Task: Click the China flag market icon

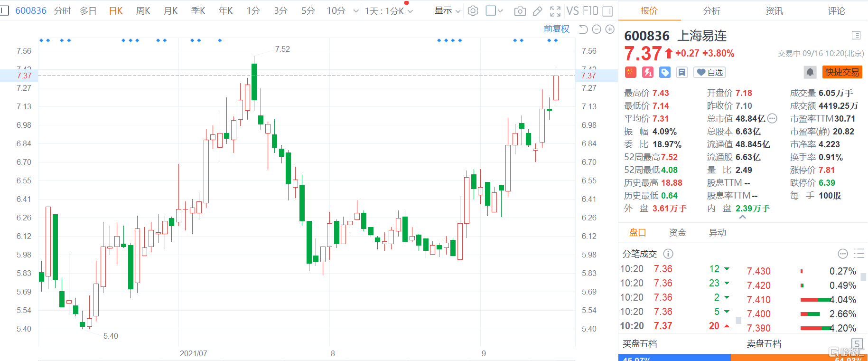Action: click(x=630, y=72)
